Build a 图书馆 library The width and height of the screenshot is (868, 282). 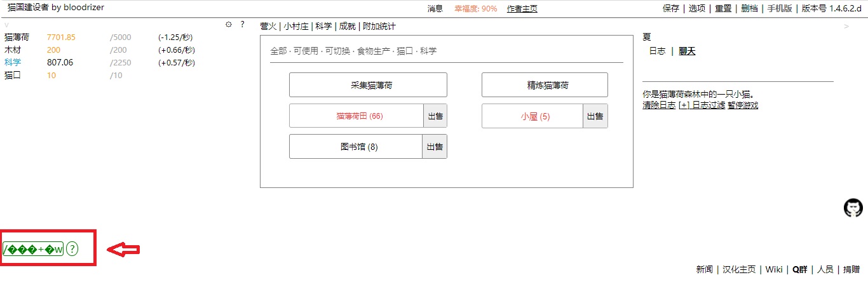point(356,147)
